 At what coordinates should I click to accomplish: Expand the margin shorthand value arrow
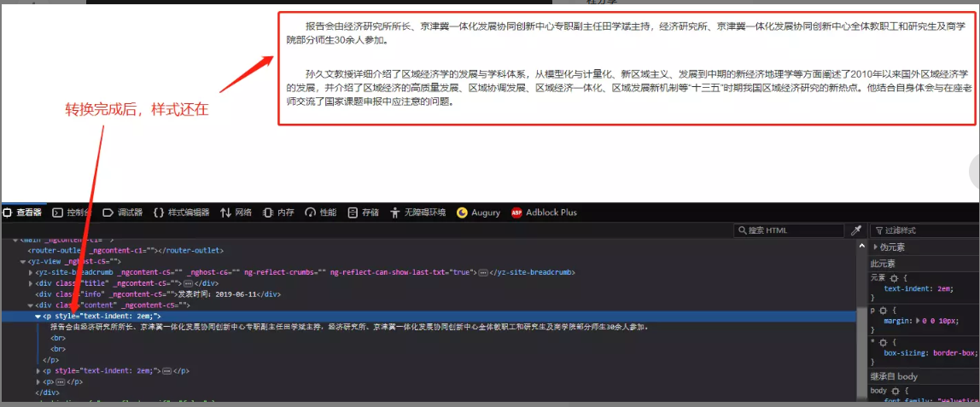tap(917, 320)
